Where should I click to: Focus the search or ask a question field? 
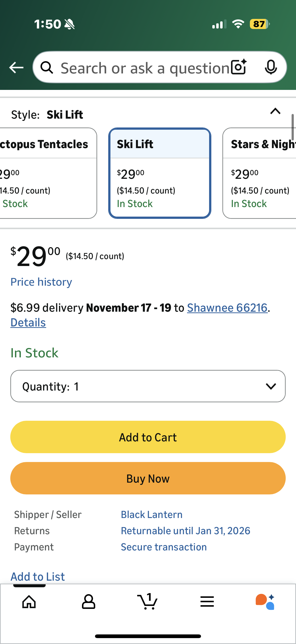click(145, 68)
